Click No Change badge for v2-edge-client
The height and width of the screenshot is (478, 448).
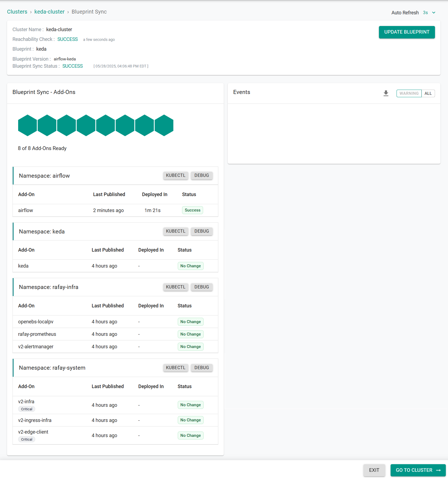[191, 435]
